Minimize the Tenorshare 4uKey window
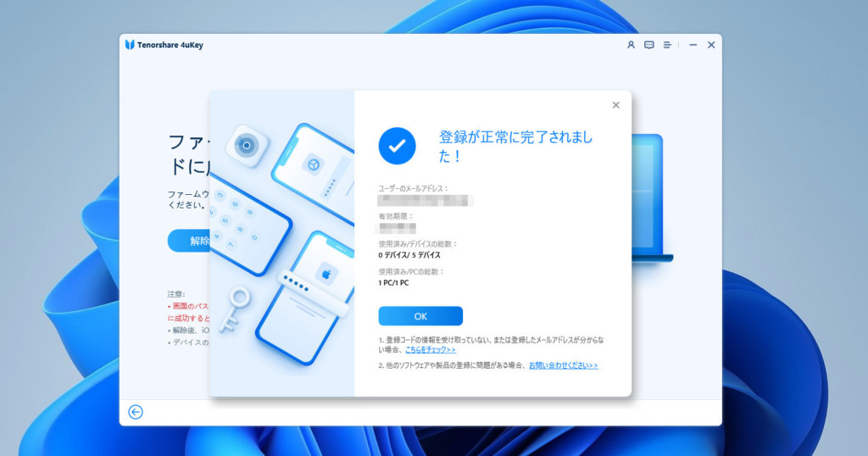The image size is (868, 456). point(693,45)
